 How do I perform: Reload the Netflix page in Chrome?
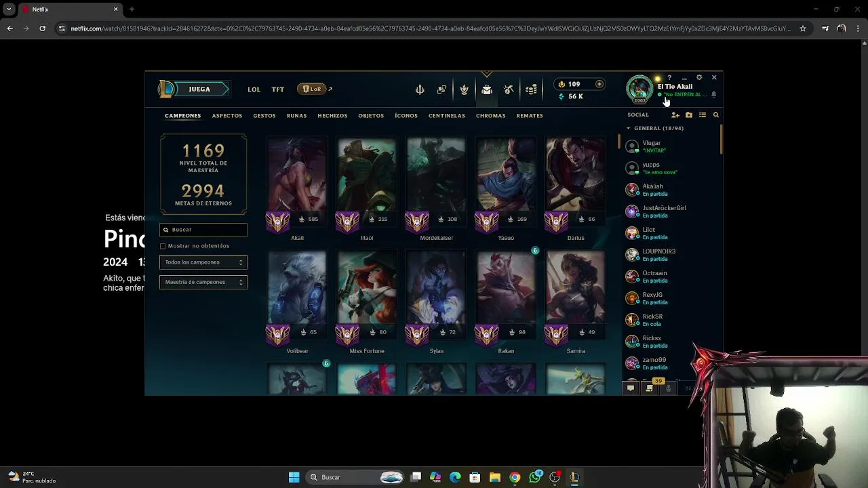click(42, 28)
